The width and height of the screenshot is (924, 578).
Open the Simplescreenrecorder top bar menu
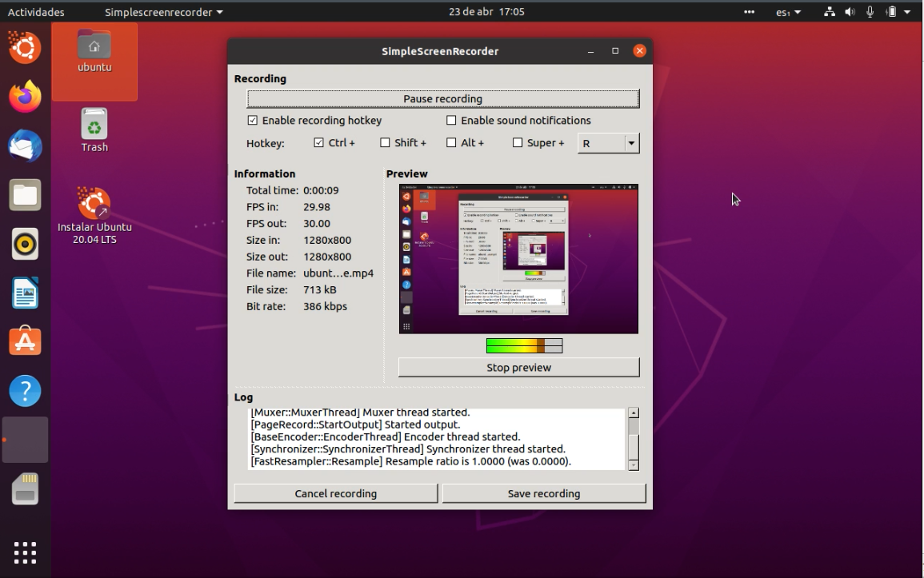[160, 12]
